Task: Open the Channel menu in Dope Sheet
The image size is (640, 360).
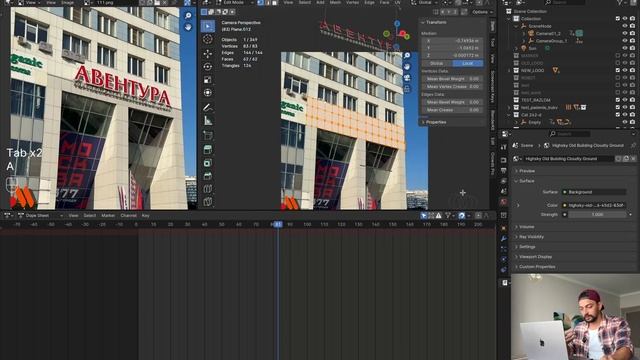Action: click(x=129, y=216)
